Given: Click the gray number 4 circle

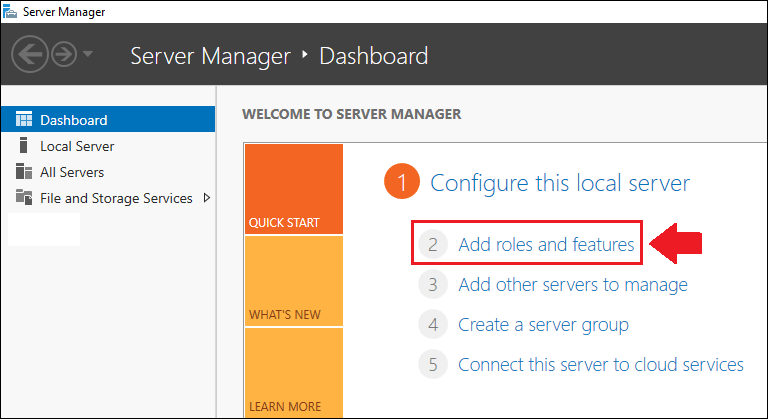Looking at the screenshot, I should click(432, 325).
